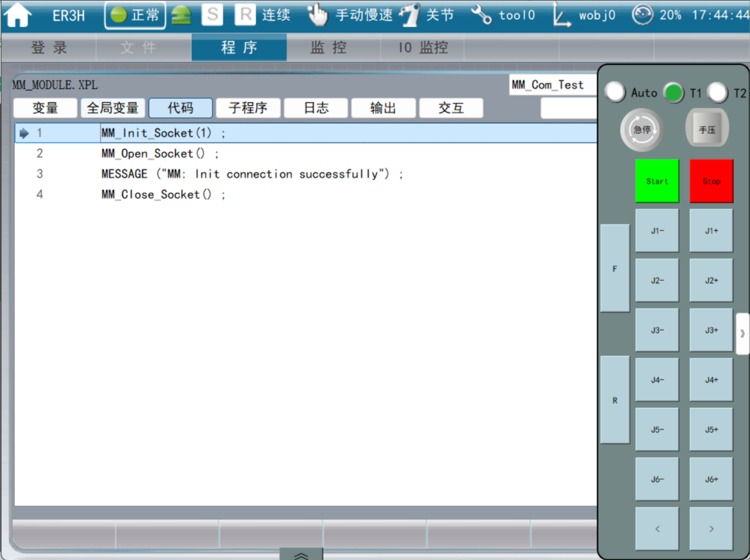
Task: Jog joint with J1+ button
Action: pos(711,231)
